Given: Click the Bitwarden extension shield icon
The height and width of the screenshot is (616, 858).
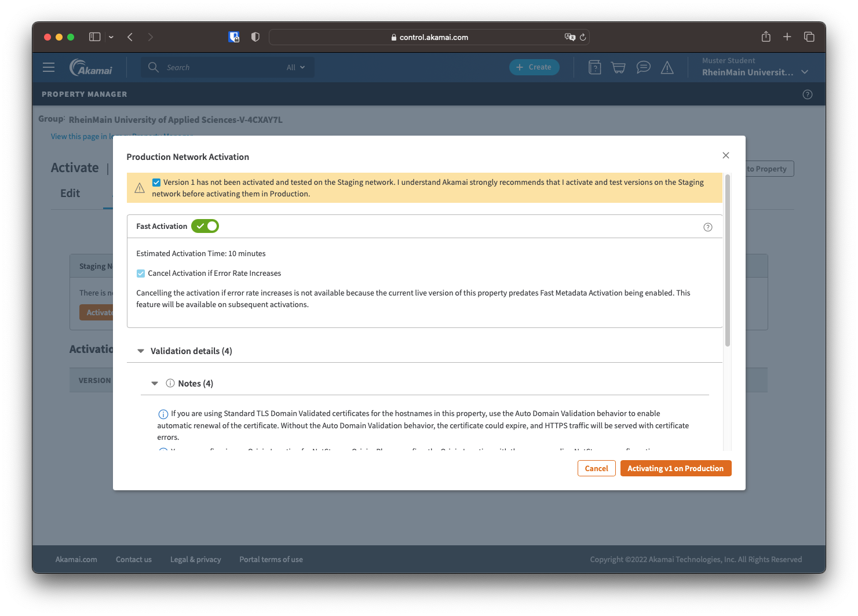Looking at the screenshot, I should [x=234, y=37].
